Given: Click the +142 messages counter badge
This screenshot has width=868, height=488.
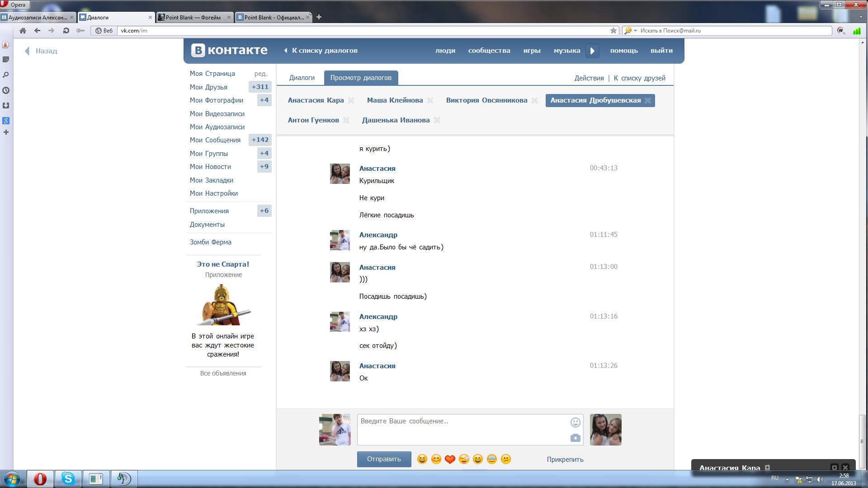Looking at the screenshot, I should coord(260,140).
